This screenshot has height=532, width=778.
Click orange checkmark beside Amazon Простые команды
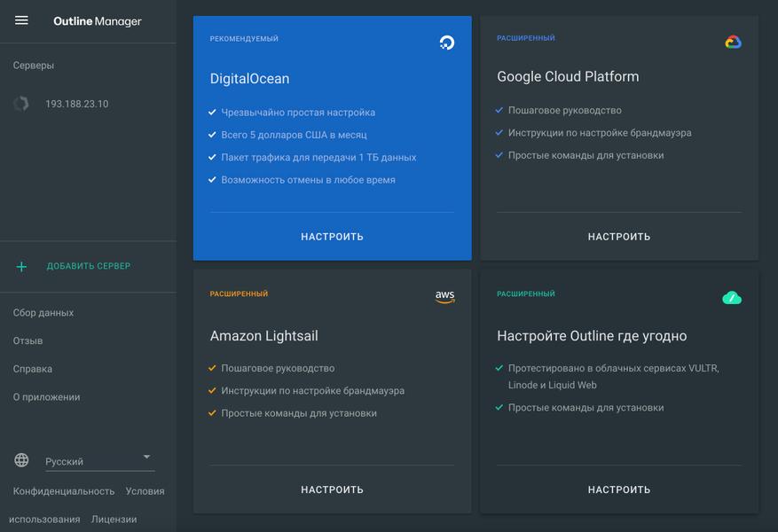tap(212, 412)
